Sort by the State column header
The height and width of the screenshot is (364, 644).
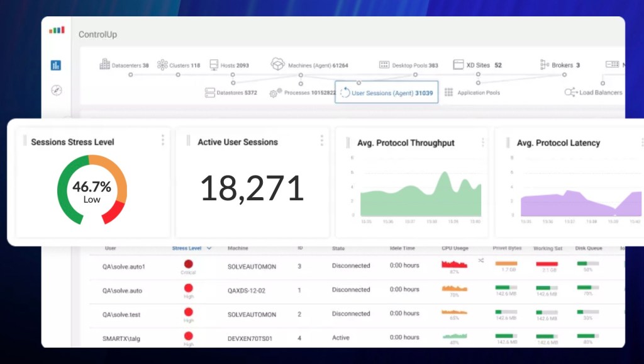coord(338,248)
